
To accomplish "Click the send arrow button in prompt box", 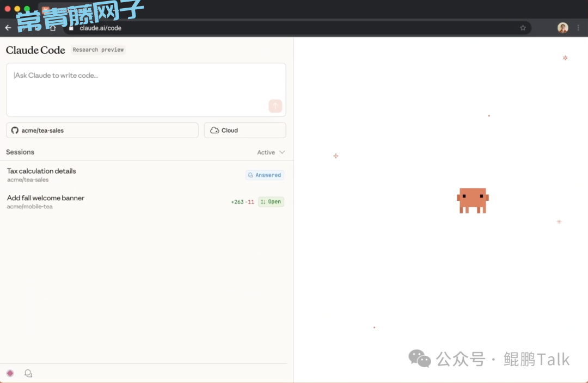I will [x=275, y=106].
